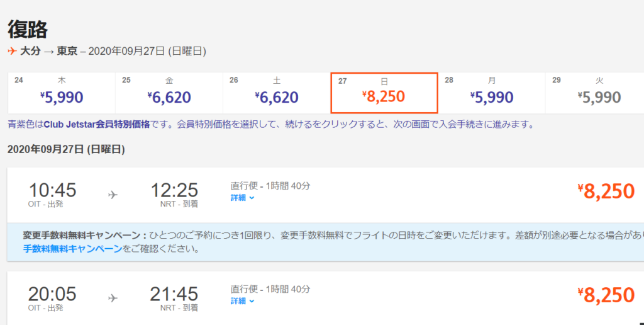Image resolution: width=644 pixels, height=325 pixels.
Task: Click the 10:45 OIT departure time
Action: click(x=52, y=190)
